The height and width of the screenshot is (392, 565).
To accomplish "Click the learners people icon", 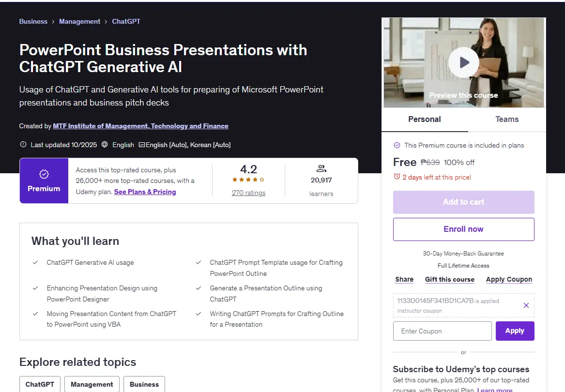I will pyautogui.click(x=321, y=168).
